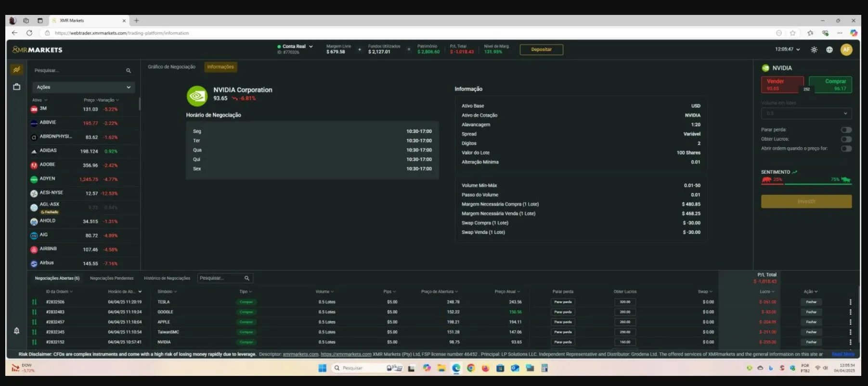Click the green Comprar button for NVIDIA
Image resolution: width=868 pixels, height=386 pixels.
pos(830,85)
